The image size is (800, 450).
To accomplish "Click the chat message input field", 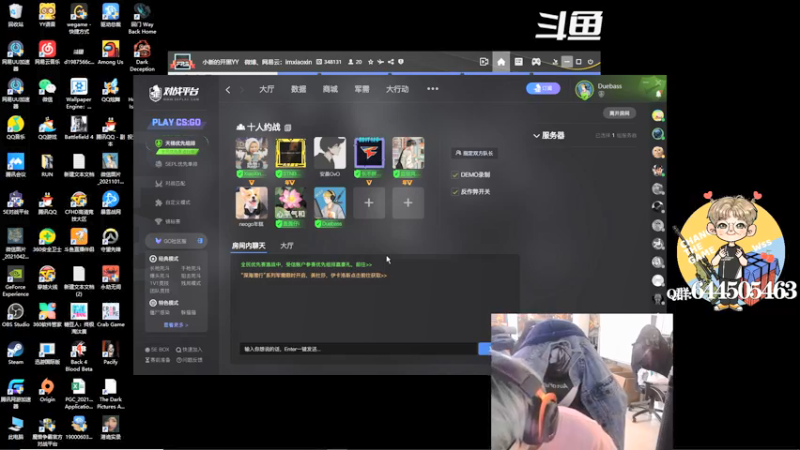I will pos(359,349).
